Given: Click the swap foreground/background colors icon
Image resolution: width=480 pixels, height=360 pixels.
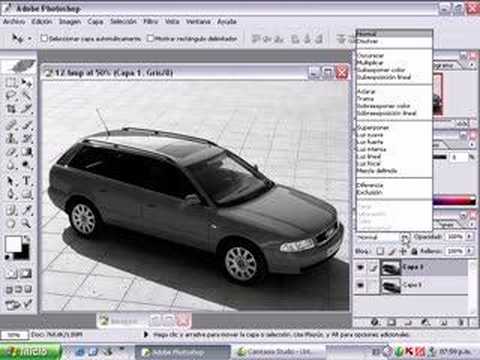Looking at the screenshot, I should point(26,239).
